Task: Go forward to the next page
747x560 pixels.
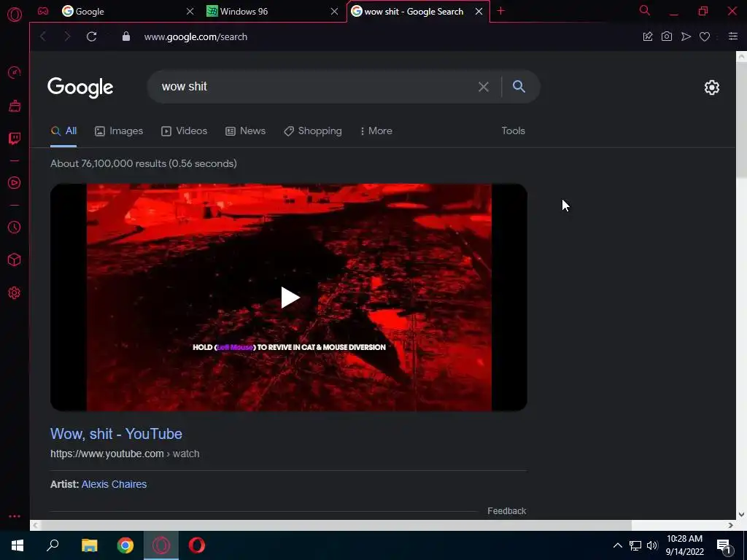Action: [66, 36]
